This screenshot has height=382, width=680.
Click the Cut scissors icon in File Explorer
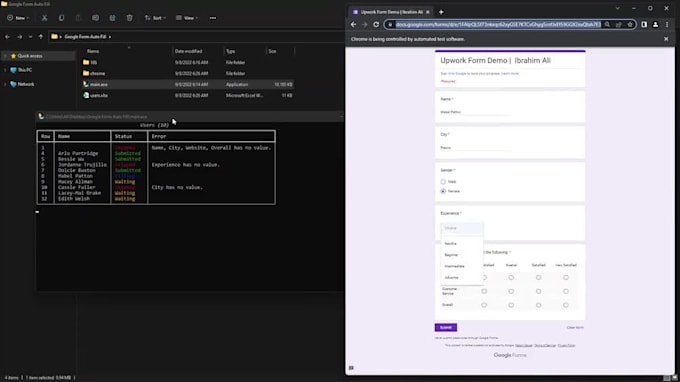(x=44, y=18)
